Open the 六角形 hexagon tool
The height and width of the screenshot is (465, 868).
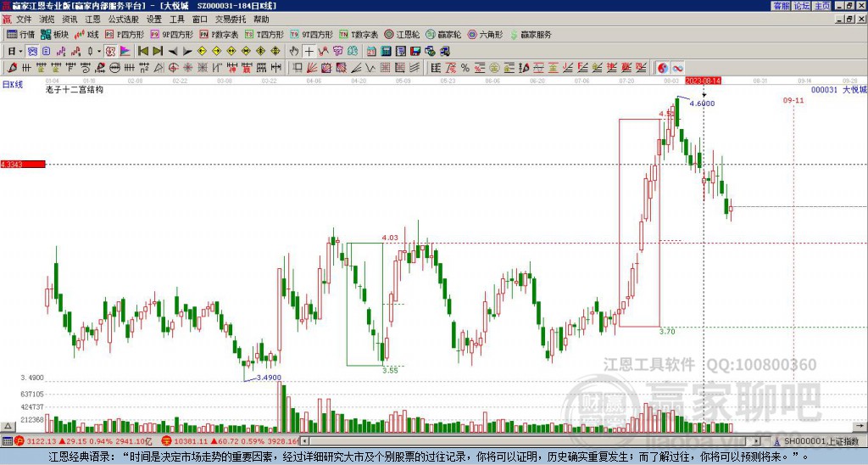485,34
